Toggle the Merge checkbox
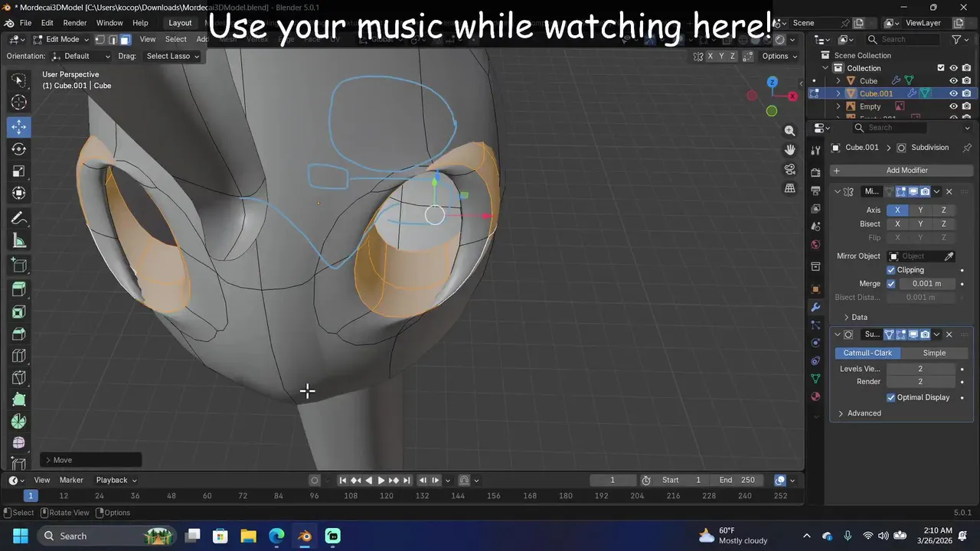 click(891, 284)
